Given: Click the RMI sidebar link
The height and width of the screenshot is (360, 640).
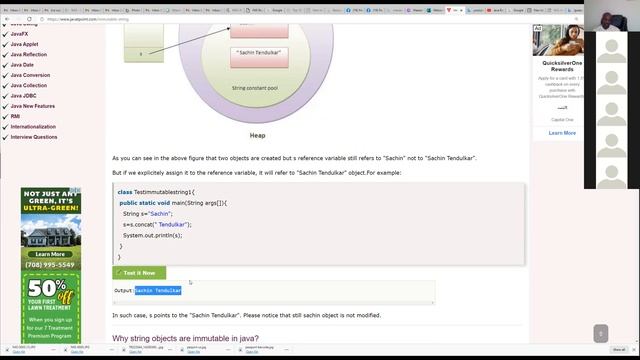Looking at the screenshot, I should 15,116.
